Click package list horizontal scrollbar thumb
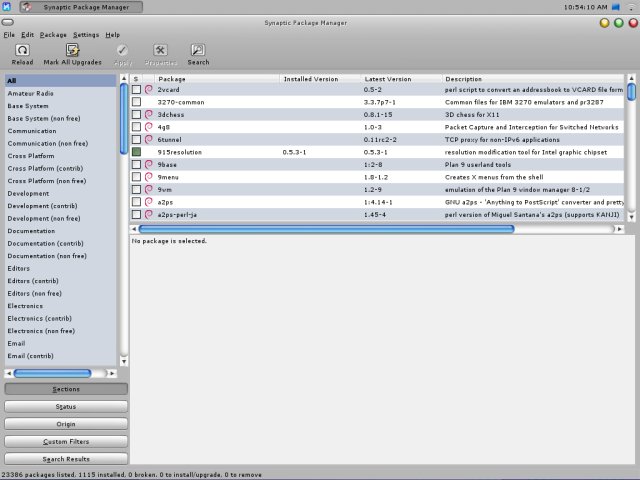Screen dimensions: 640x480 [326, 229]
